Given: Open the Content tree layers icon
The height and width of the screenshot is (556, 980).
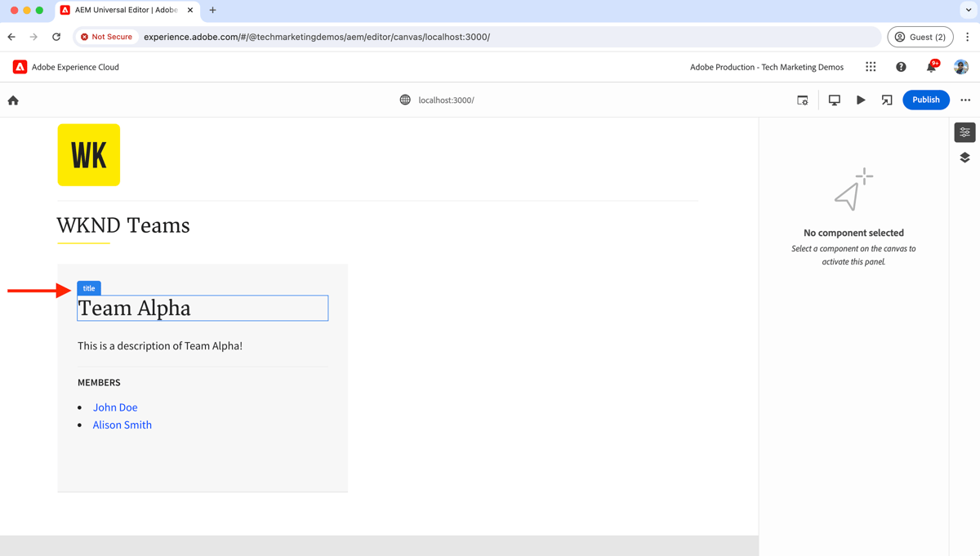Looking at the screenshot, I should click(x=964, y=157).
